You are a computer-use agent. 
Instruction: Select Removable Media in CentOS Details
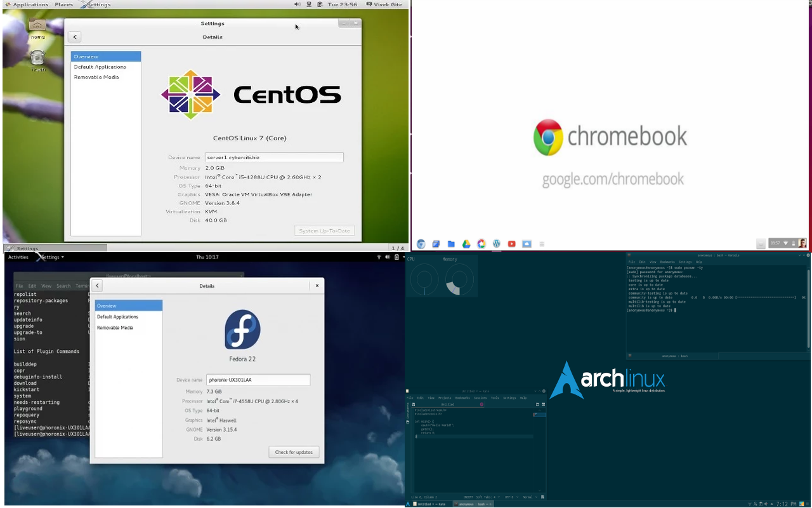click(x=105, y=77)
